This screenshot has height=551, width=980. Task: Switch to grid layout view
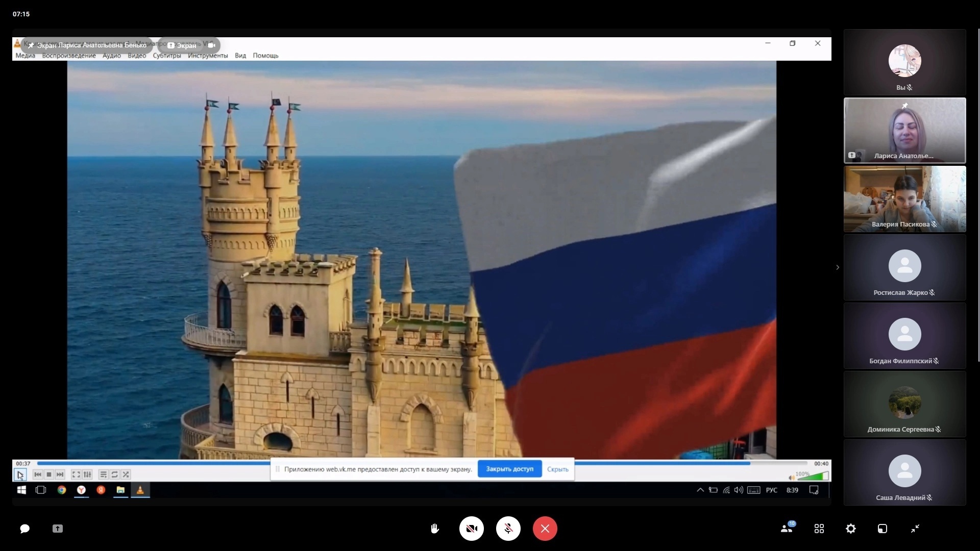(x=819, y=529)
